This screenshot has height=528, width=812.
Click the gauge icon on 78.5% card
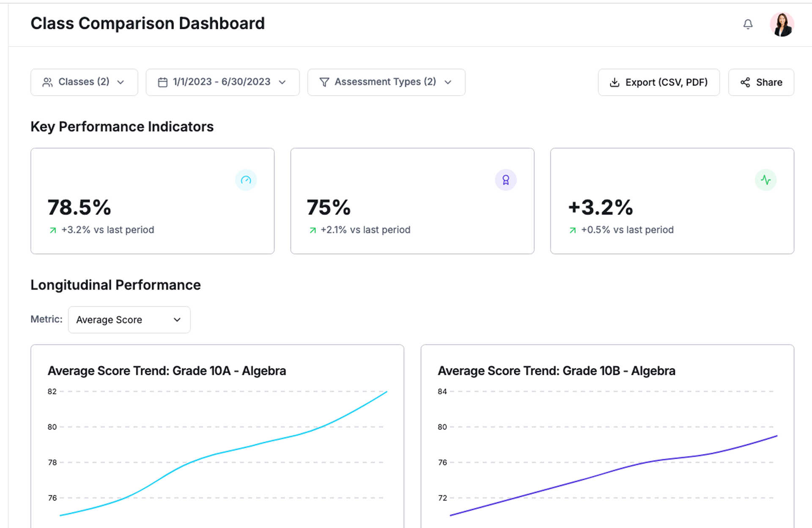pos(246,180)
